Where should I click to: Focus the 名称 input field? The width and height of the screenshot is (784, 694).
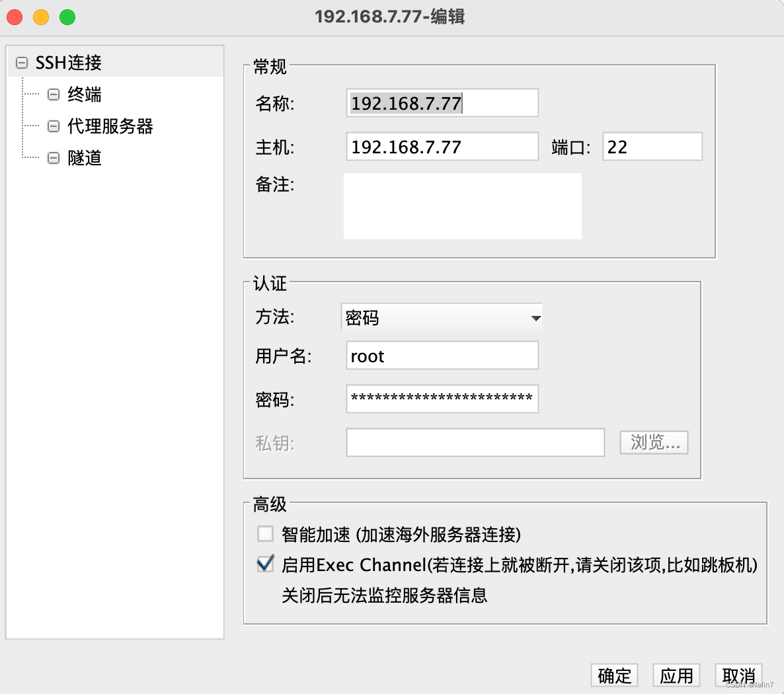pos(442,103)
